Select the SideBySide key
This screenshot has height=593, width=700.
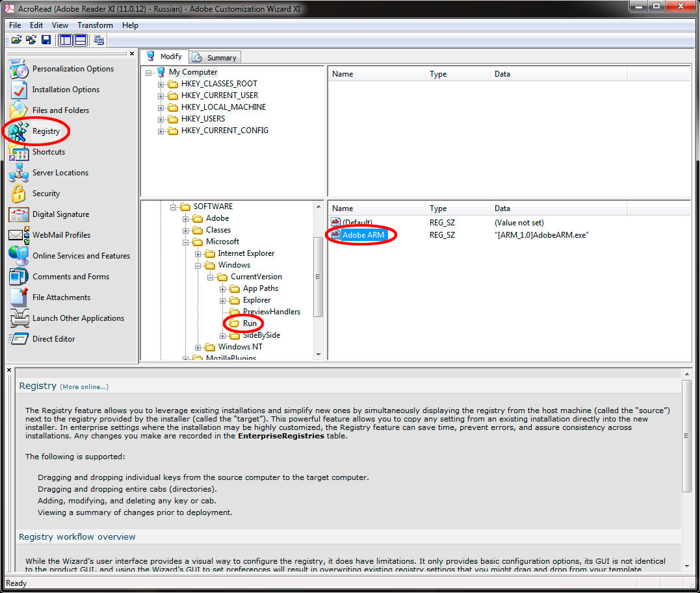pyautogui.click(x=262, y=335)
